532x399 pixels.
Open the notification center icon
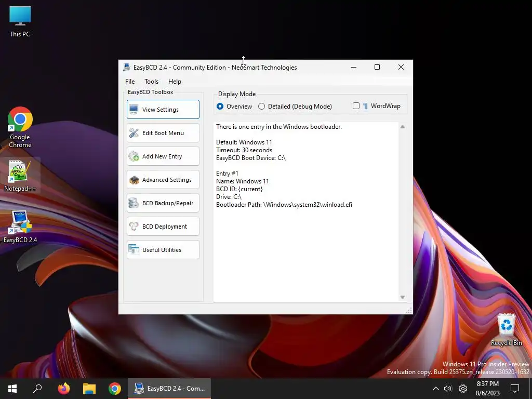click(x=515, y=389)
